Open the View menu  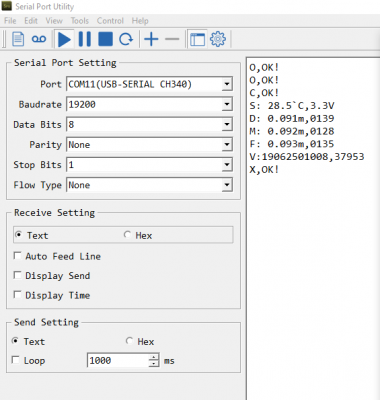(x=54, y=21)
